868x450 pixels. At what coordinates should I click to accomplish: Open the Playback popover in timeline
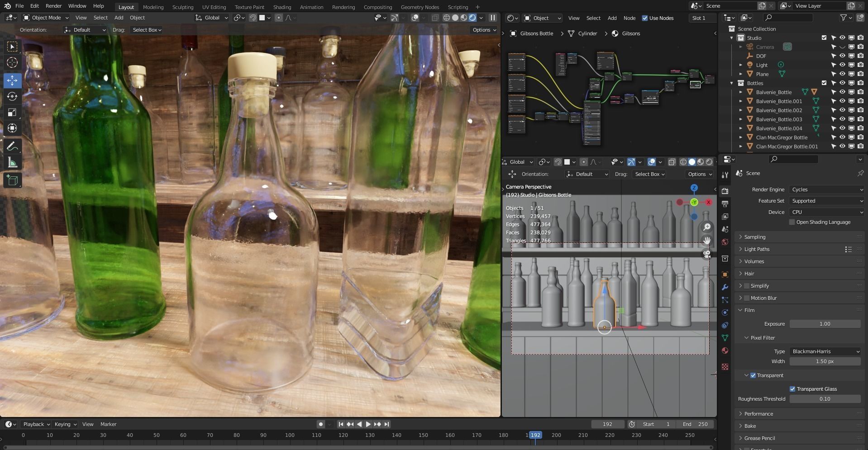(x=36, y=424)
